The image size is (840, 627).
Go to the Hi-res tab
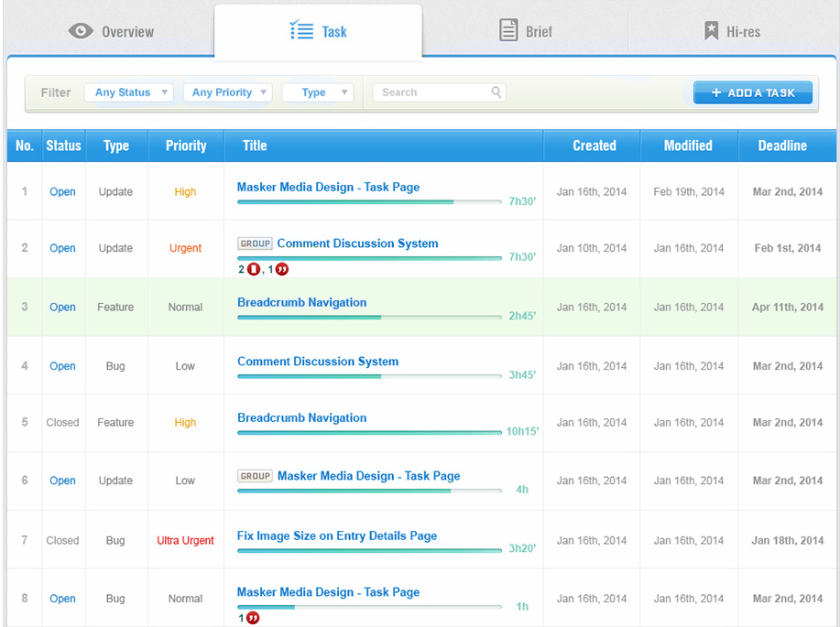tap(732, 32)
